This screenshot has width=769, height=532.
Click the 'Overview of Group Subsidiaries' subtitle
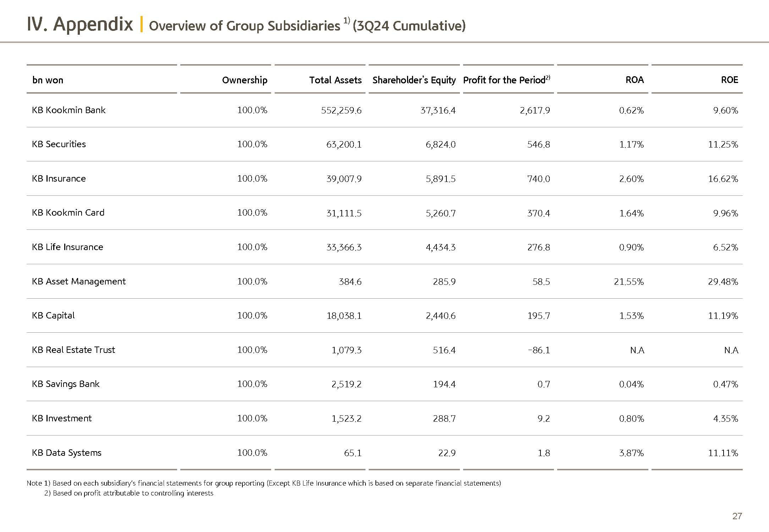coord(244,26)
